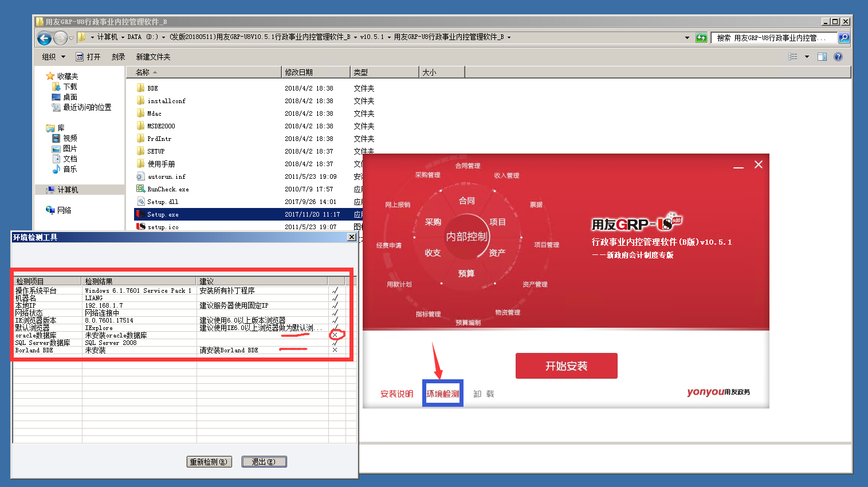868x487 pixels.
Task: Open the recent locations dropdown arrow
Action: (x=72, y=38)
